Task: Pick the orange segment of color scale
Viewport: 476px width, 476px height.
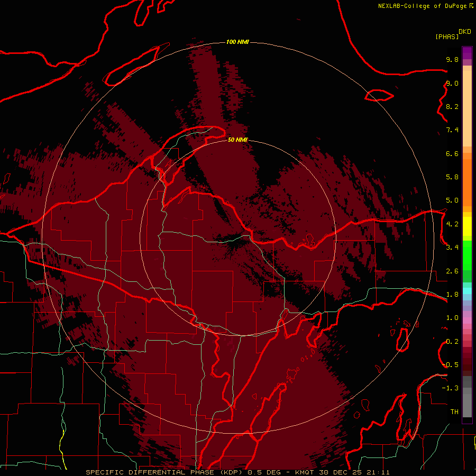Action: (467, 182)
